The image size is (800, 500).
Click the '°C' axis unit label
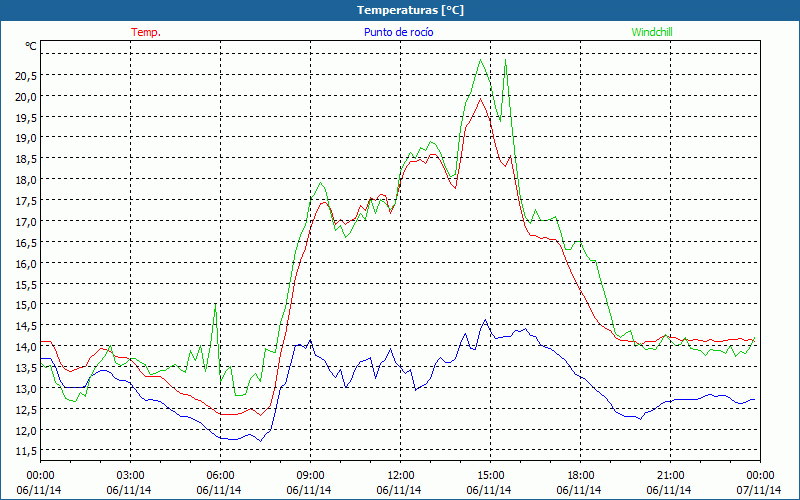pos(31,46)
